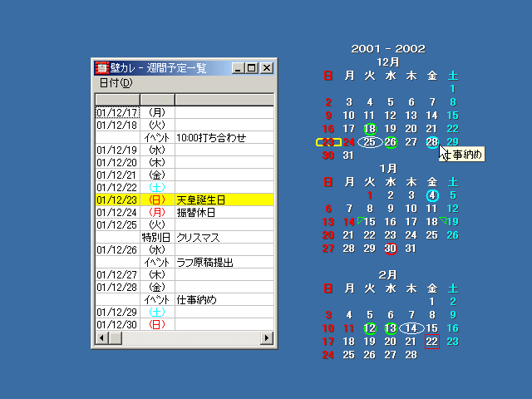Click the 仕事納め tooltip near December 28
The image size is (532, 399).
coord(462,155)
